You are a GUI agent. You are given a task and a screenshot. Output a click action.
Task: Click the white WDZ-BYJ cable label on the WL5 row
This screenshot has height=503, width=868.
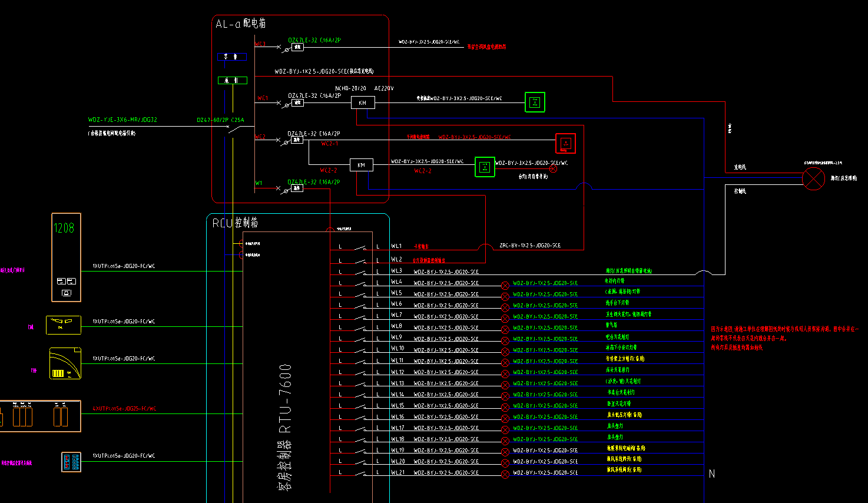(x=446, y=294)
